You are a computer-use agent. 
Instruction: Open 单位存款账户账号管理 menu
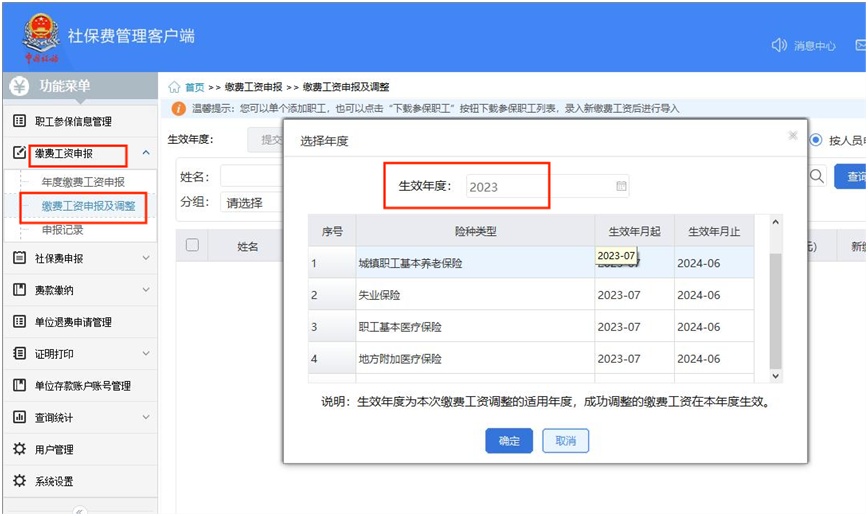click(x=82, y=385)
